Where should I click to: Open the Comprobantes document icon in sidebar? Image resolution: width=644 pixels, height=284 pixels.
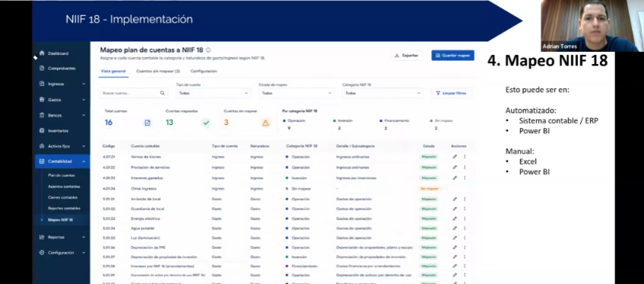point(42,69)
